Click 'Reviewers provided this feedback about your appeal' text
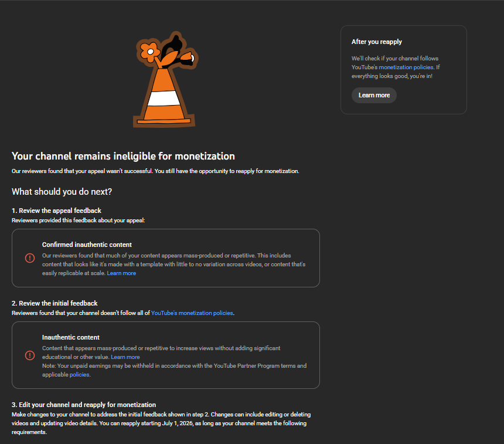The height and width of the screenshot is (444, 504). click(x=78, y=221)
